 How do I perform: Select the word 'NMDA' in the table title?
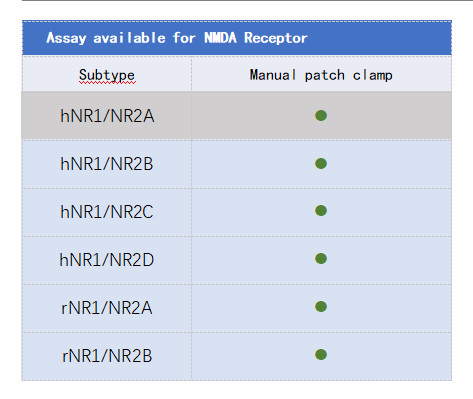[220, 38]
